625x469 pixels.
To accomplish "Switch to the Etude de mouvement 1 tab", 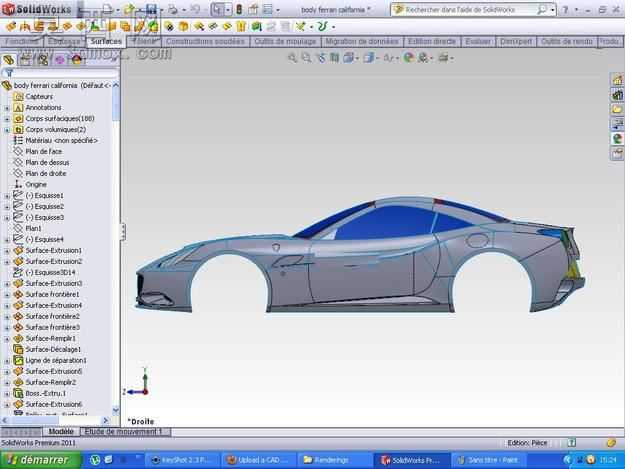I will coord(124,432).
